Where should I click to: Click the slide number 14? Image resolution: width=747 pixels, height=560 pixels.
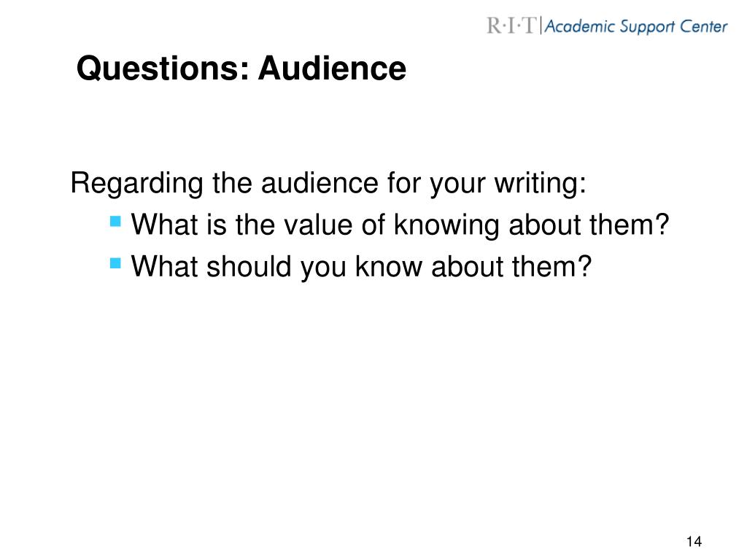694,542
